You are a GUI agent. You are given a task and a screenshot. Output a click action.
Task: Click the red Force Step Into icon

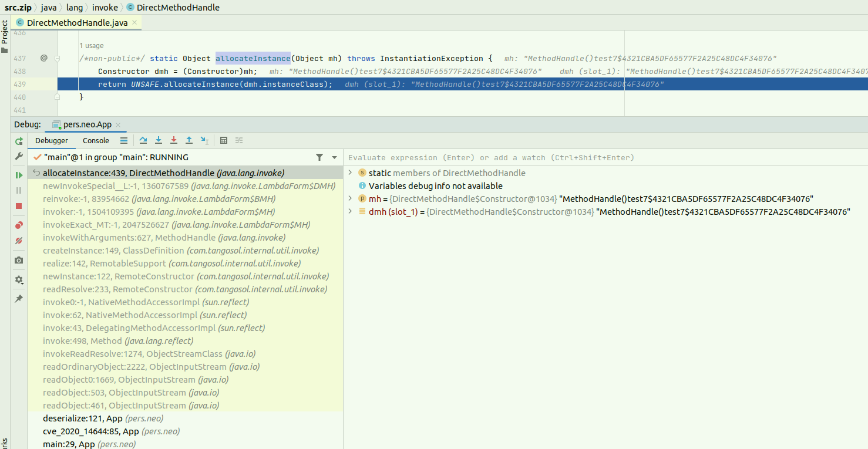pyautogui.click(x=174, y=140)
